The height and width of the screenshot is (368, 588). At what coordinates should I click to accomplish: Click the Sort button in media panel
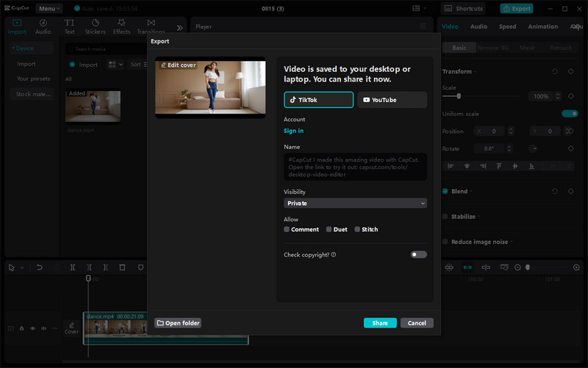pyautogui.click(x=138, y=65)
